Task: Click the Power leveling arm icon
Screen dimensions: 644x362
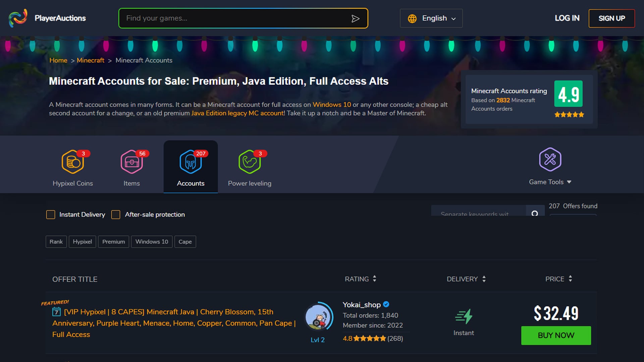Action: point(249,162)
